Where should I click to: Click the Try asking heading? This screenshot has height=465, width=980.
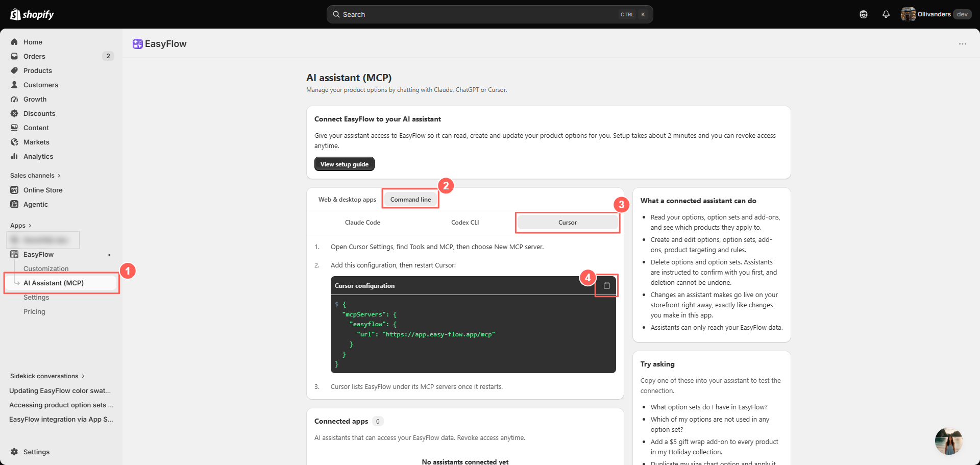coord(657,364)
